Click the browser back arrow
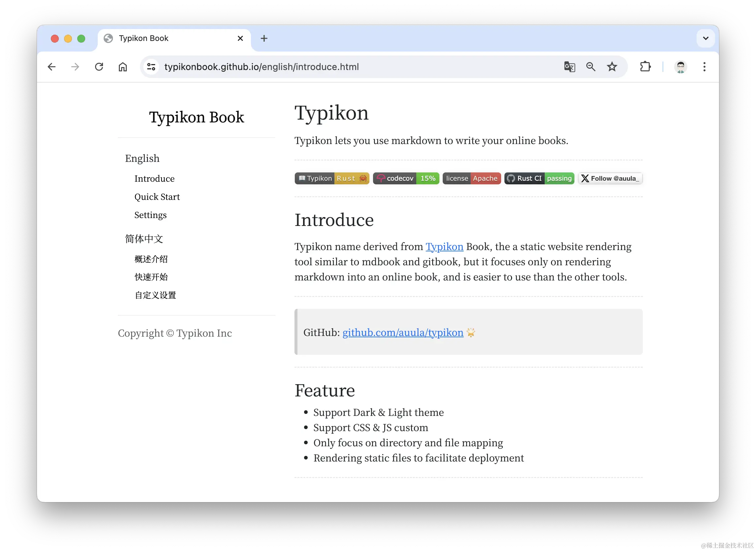 (x=52, y=67)
